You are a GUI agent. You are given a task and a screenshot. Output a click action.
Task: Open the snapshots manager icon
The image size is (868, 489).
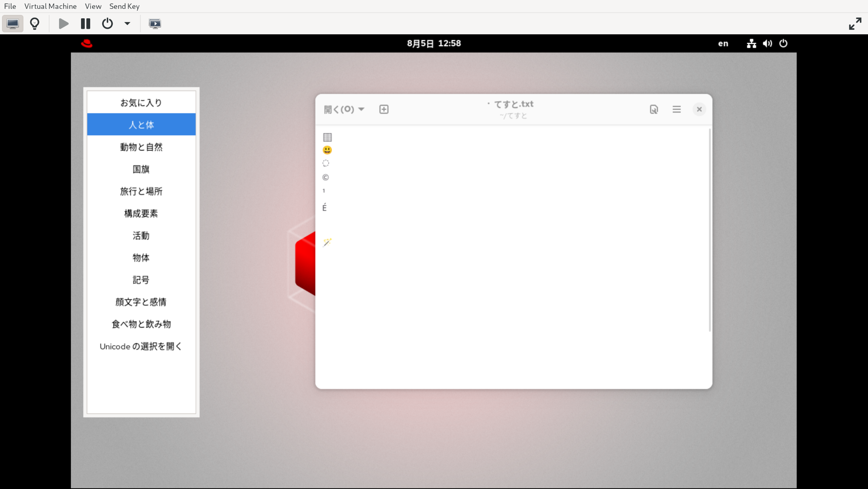[155, 24]
